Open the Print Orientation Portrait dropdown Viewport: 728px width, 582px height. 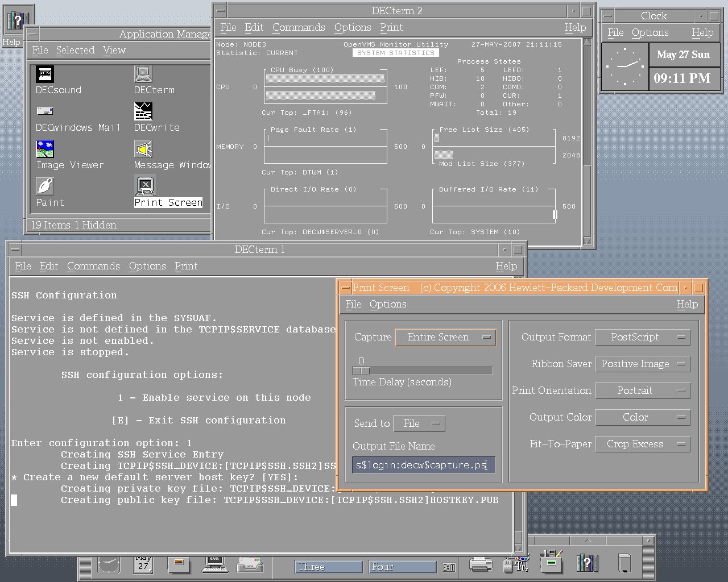click(x=642, y=391)
